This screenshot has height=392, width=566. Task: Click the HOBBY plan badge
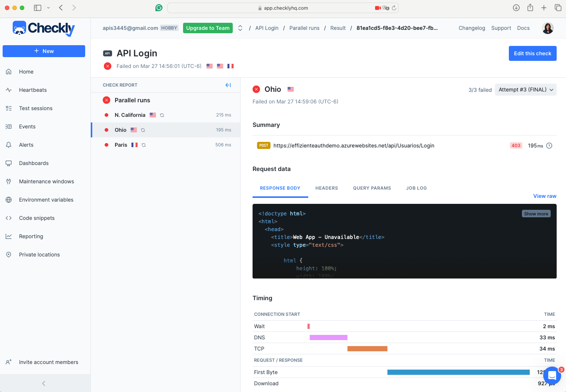click(x=169, y=28)
